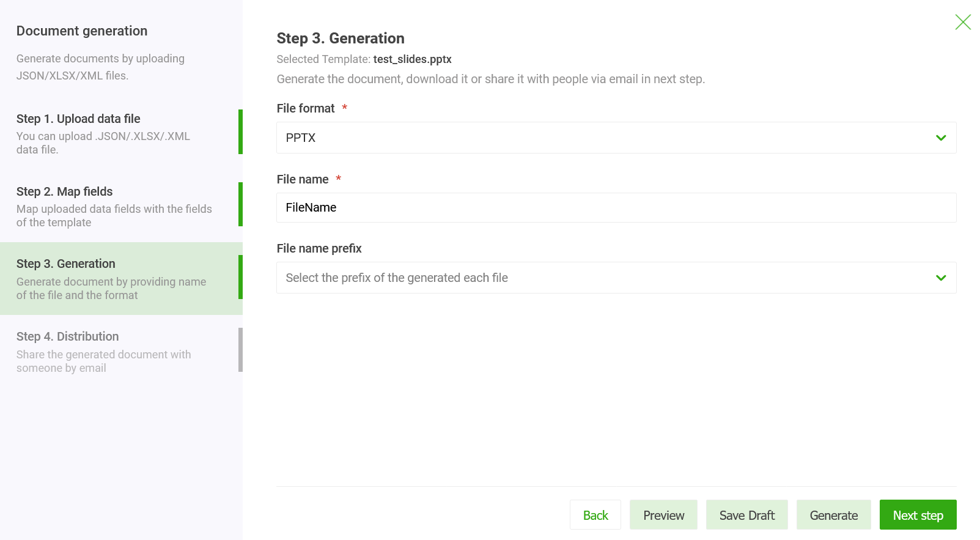Screen dimensions: 980x540
Task: Open the PPTX file format combo box
Action: coord(605,138)
